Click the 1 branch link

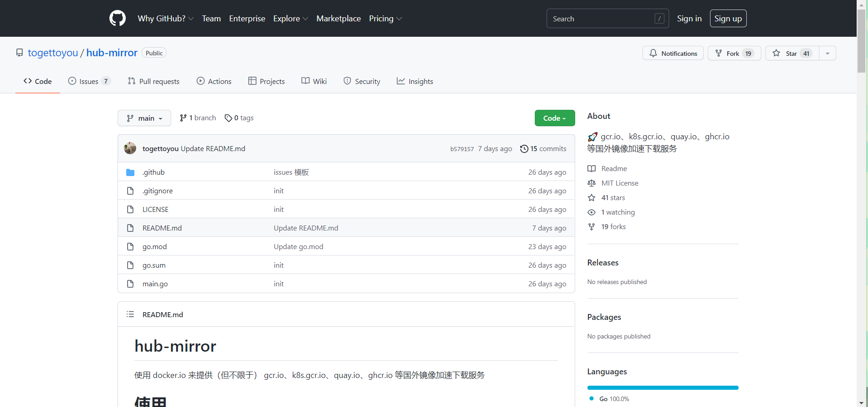click(x=198, y=118)
